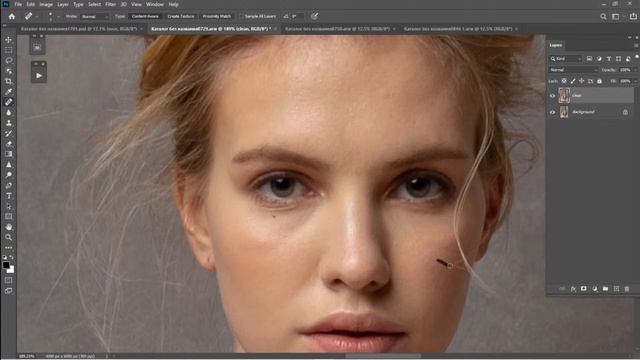
Task: Delete layer trash icon
Action: [627, 289]
